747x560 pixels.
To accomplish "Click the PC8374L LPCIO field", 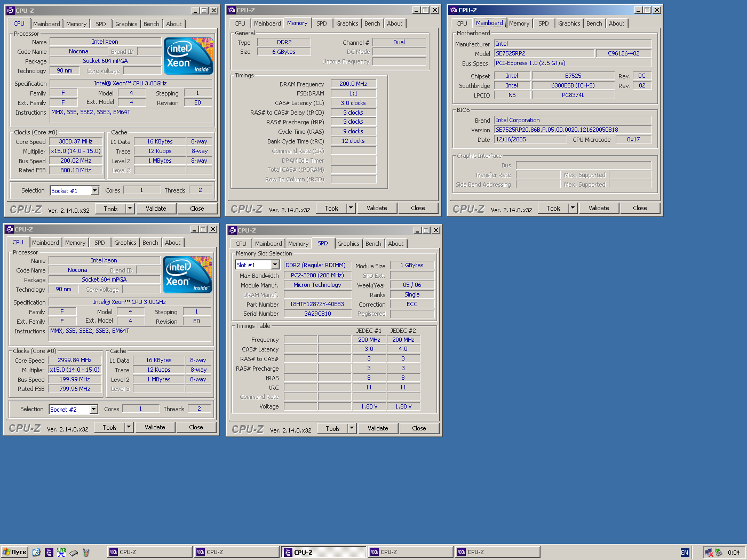I will point(573,95).
